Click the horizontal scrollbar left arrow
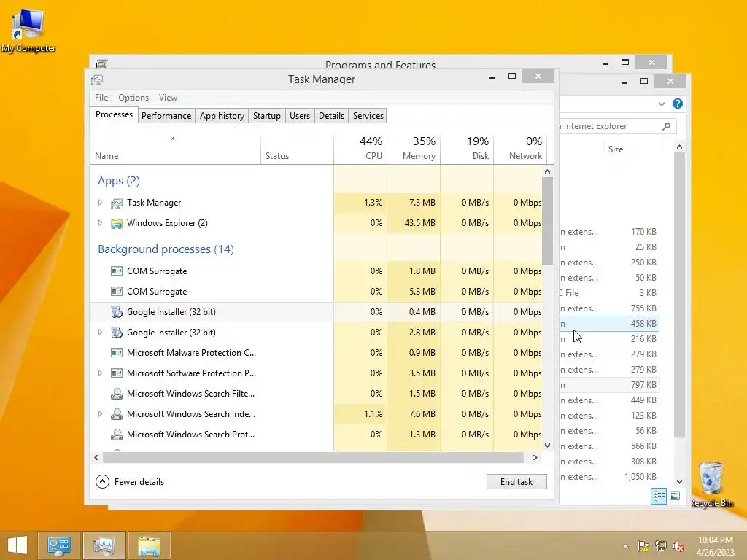The height and width of the screenshot is (560, 747). click(97, 458)
